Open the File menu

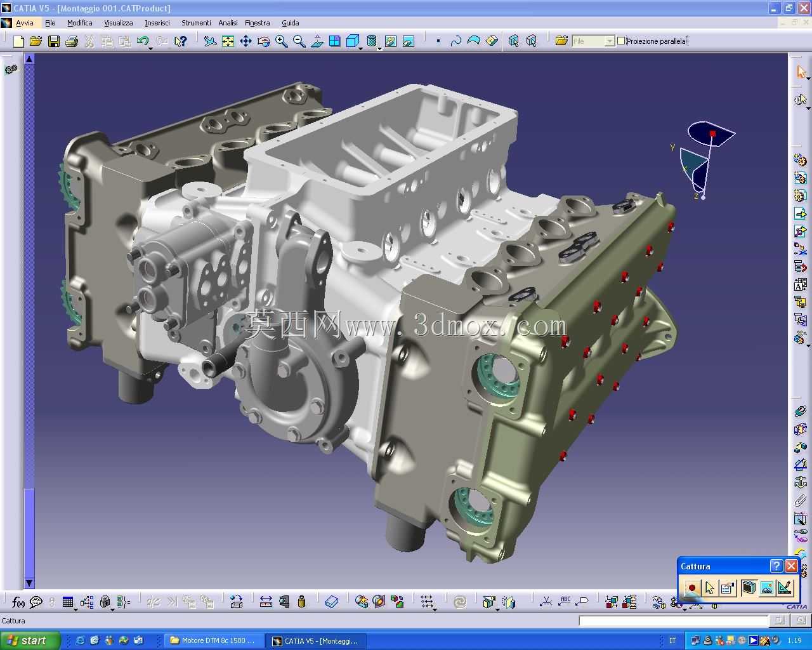click(x=50, y=23)
